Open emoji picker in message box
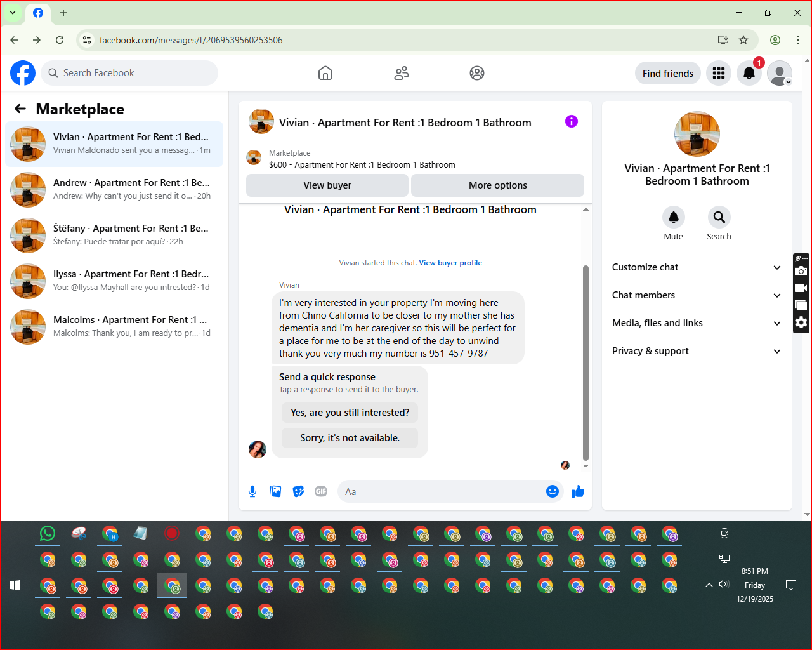This screenshot has width=812, height=650. [x=553, y=491]
